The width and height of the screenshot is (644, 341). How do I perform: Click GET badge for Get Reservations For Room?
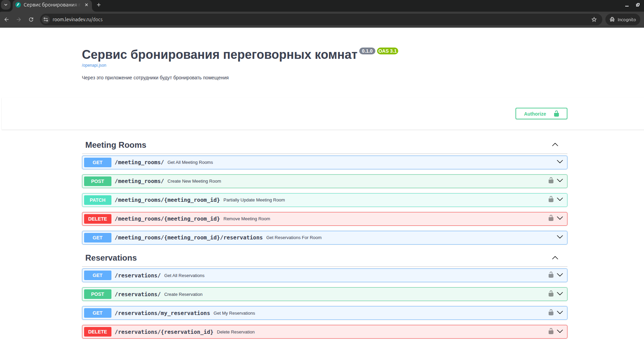tap(98, 238)
